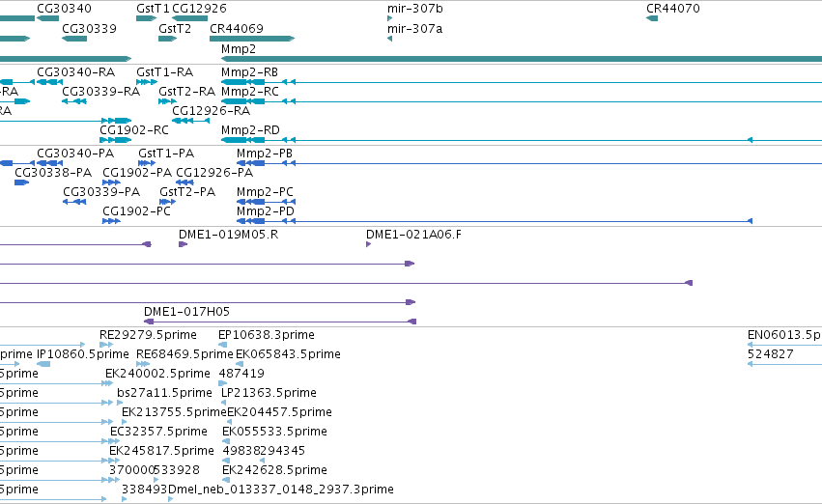Click the 487419 feature label
Screen dimensions: 822x504
click(241, 374)
